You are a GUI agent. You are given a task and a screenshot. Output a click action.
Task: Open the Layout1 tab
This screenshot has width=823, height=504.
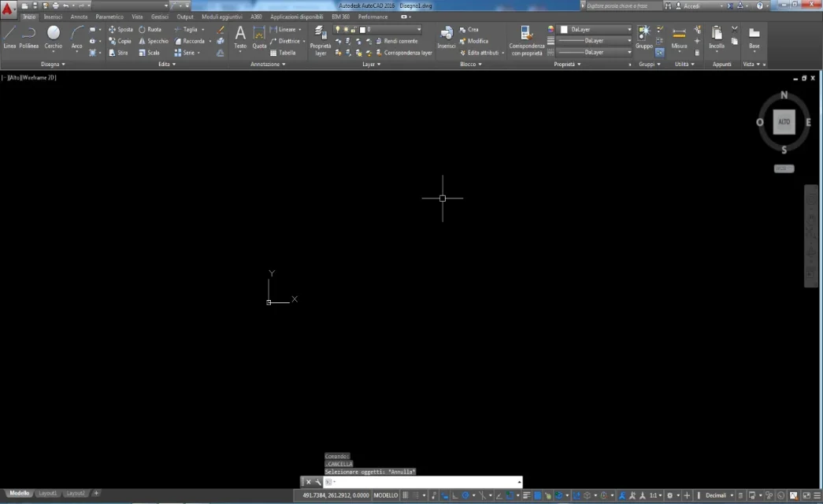48,493
